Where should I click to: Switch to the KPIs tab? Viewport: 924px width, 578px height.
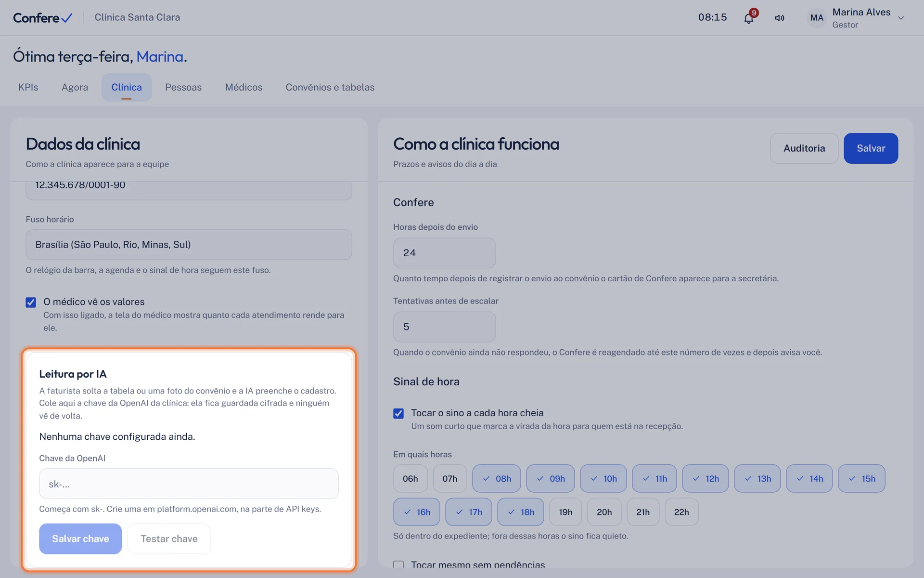[28, 87]
